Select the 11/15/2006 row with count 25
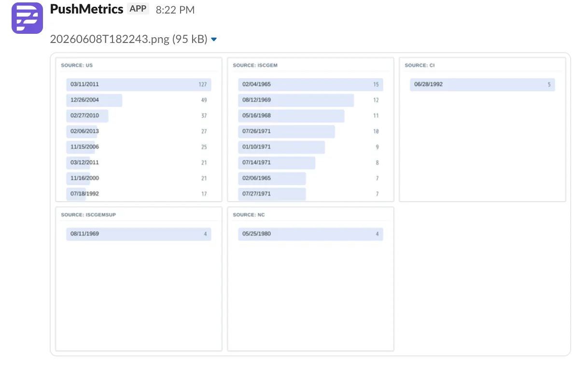The width and height of the screenshot is (588, 366). click(x=139, y=147)
